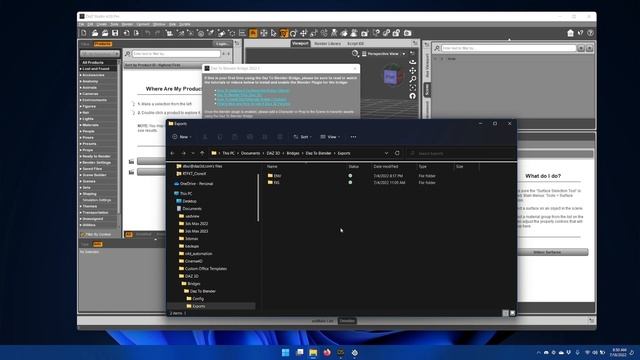The width and height of the screenshot is (640, 360).
Task: Select FIG folder in Explorer file list
Action: pos(274,182)
